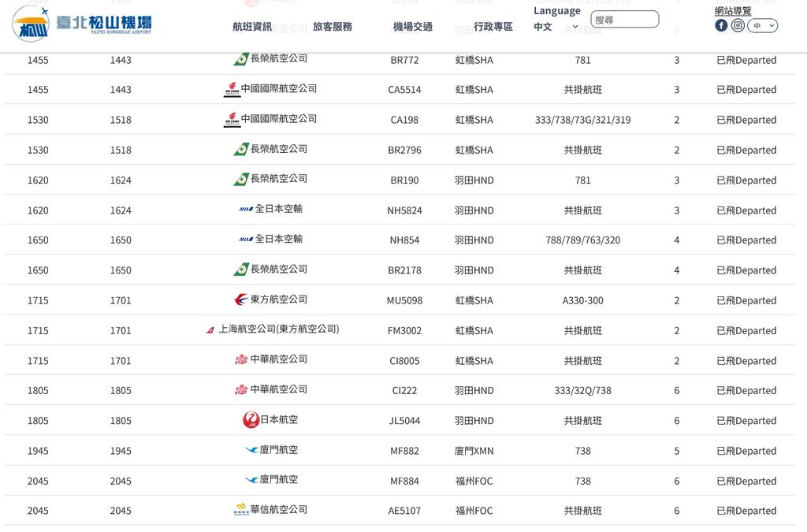Click Japan Airlines logo in the JL5044 row

[x=251, y=420]
